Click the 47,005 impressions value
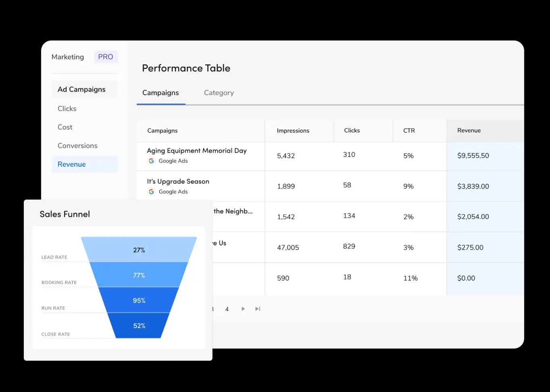The height and width of the screenshot is (392, 550). click(288, 247)
